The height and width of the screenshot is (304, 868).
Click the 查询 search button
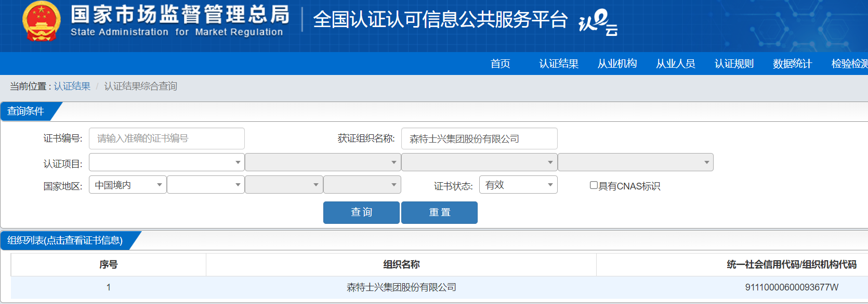[361, 212]
